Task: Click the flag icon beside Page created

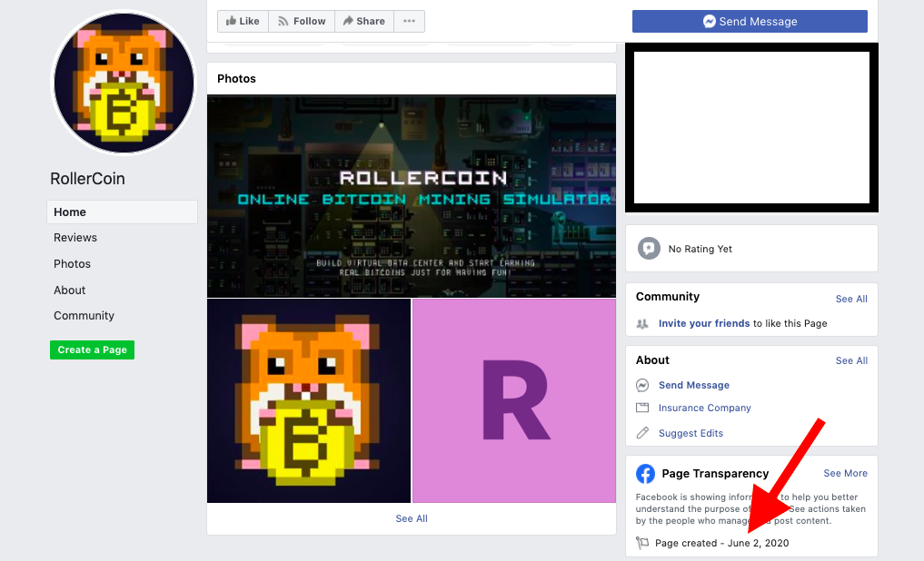Action: (642, 543)
